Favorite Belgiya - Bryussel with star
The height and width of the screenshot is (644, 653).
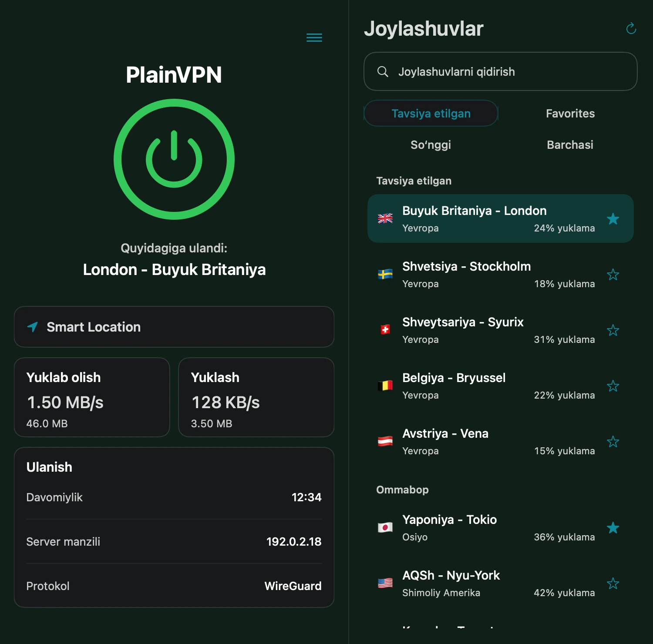coord(613,386)
